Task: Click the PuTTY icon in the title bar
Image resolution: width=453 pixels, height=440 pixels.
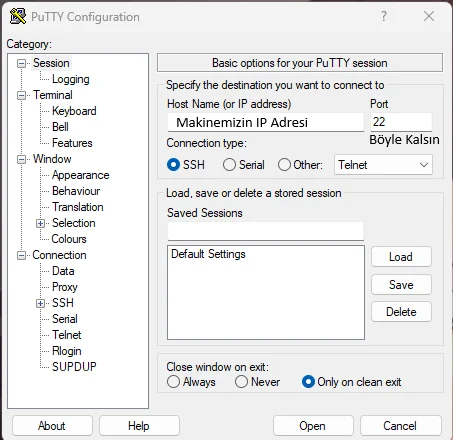Action: tap(18, 16)
